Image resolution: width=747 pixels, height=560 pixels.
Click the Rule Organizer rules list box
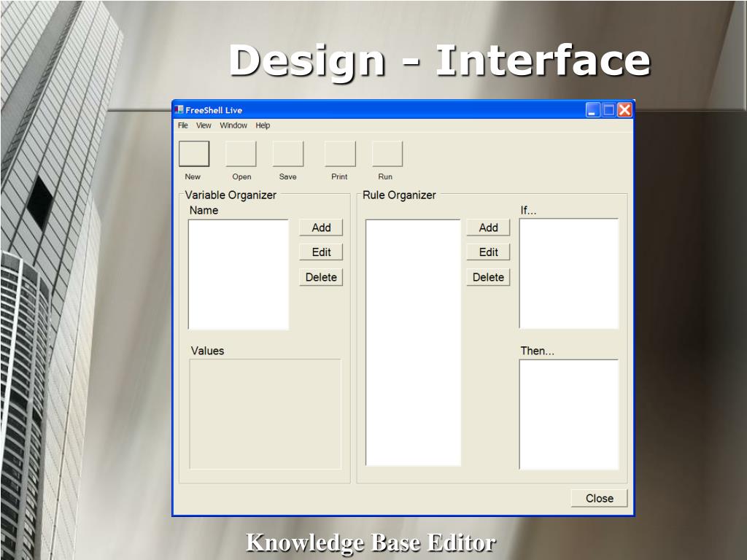point(413,343)
